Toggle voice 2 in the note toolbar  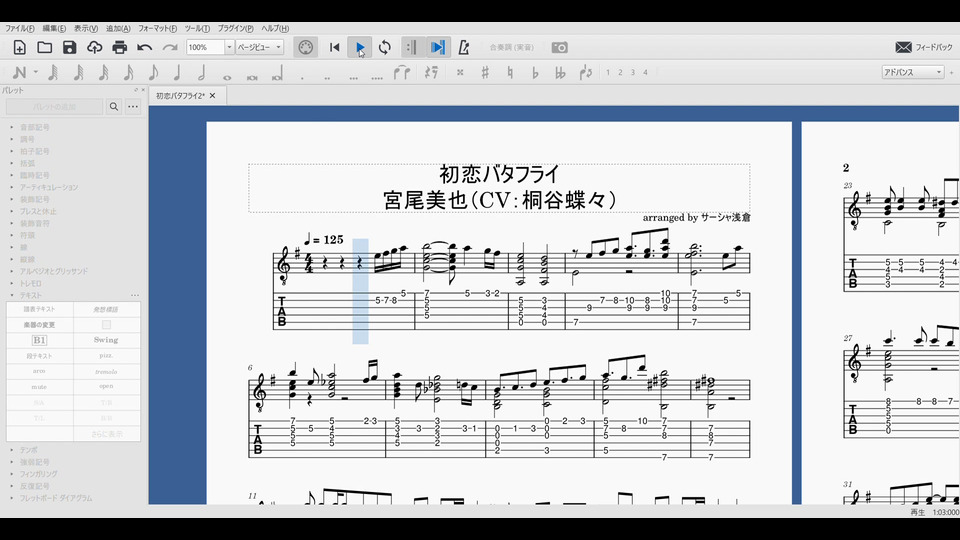click(620, 72)
